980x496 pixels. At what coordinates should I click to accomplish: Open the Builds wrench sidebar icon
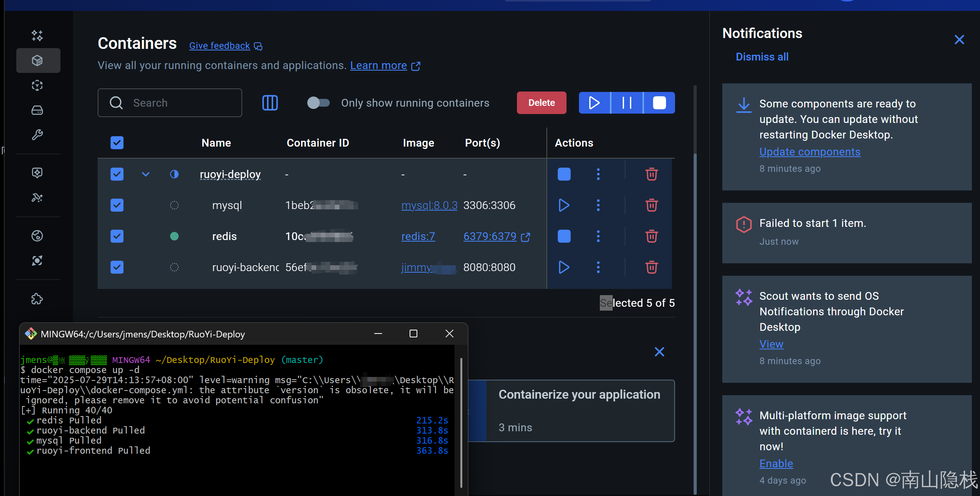pyautogui.click(x=37, y=135)
